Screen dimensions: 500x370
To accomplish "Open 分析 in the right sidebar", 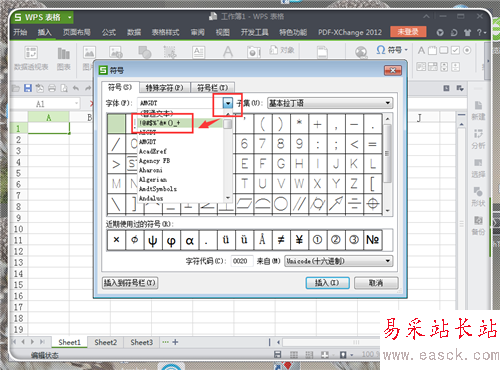I will click(478, 139).
